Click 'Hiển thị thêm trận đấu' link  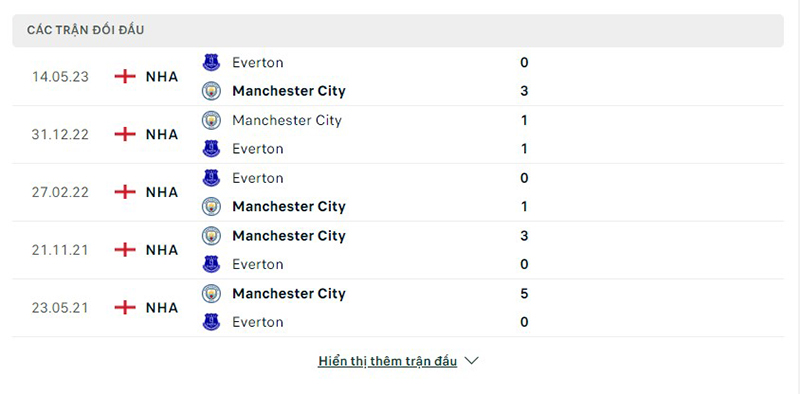point(388,361)
